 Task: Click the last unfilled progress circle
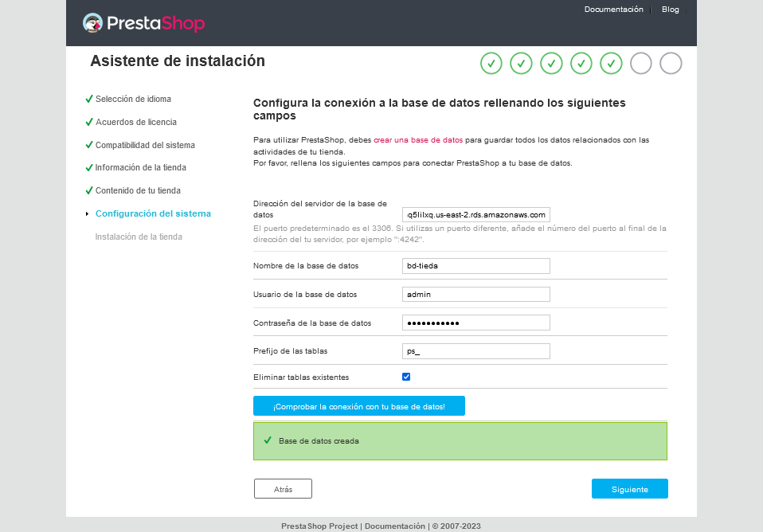click(x=671, y=63)
